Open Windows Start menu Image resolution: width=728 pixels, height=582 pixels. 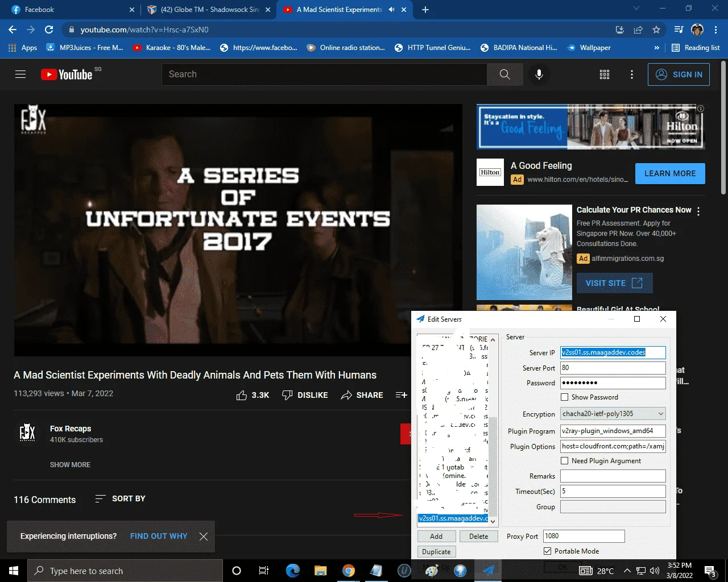pyautogui.click(x=14, y=571)
